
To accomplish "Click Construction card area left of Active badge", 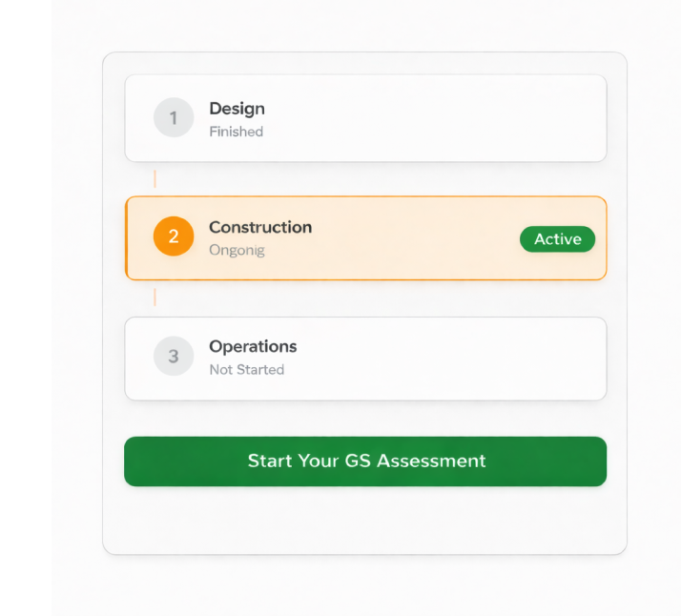I will click(x=420, y=238).
